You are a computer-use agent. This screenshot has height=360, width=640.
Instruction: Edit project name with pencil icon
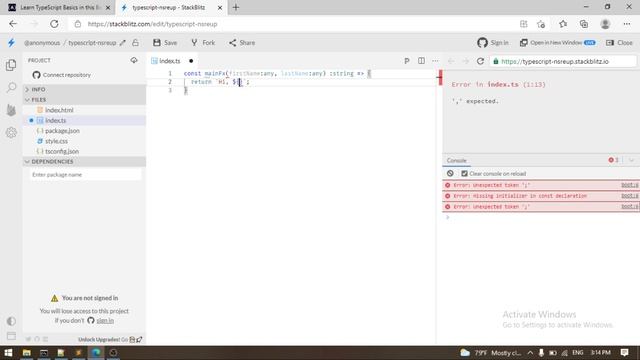[122, 42]
